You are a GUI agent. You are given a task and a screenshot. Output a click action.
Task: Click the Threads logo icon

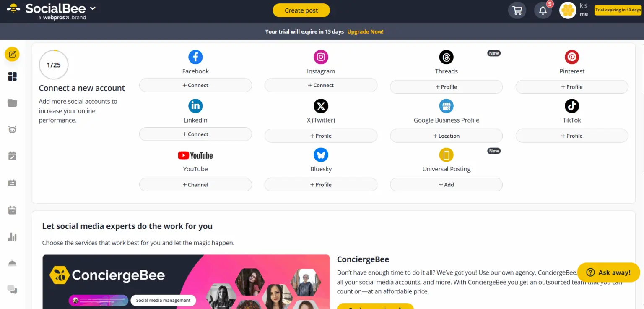click(x=446, y=57)
